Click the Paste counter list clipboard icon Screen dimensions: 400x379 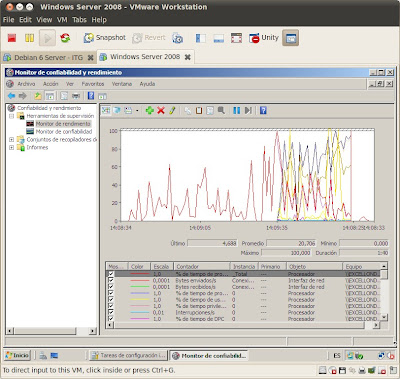pos(199,110)
